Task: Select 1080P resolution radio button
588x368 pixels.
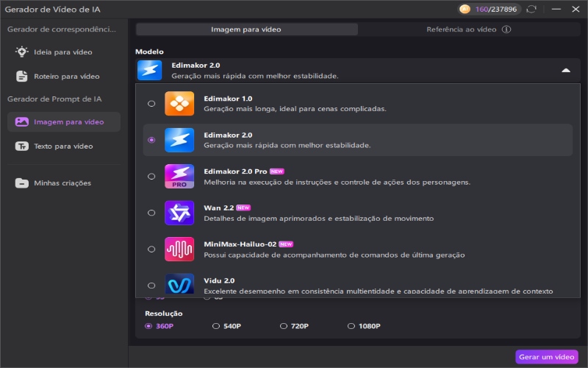Action: 351,325
